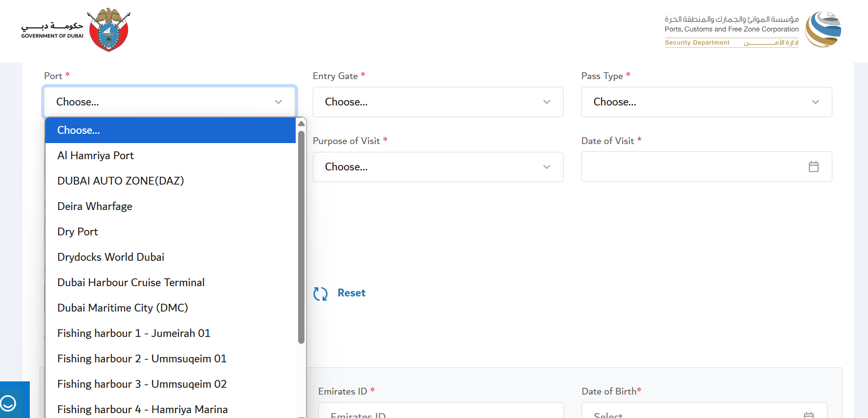
Task: Expand the Entry Gate dropdown
Action: (437, 102)
